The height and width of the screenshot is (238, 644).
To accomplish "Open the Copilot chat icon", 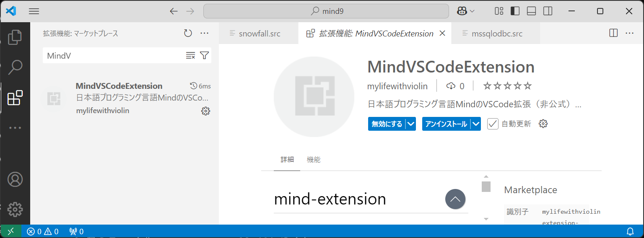I will pos(462,11).
